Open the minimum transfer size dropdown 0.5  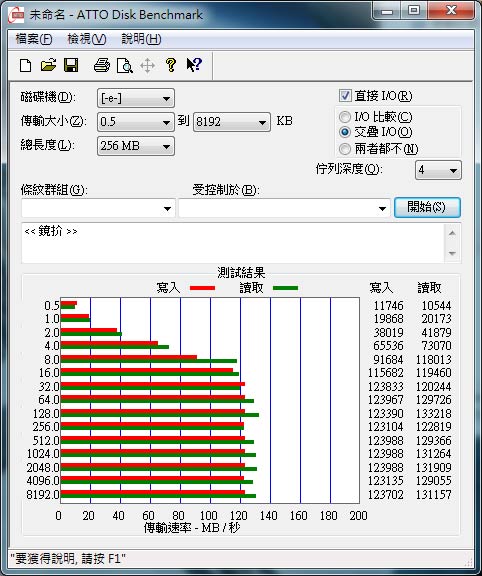136,122
